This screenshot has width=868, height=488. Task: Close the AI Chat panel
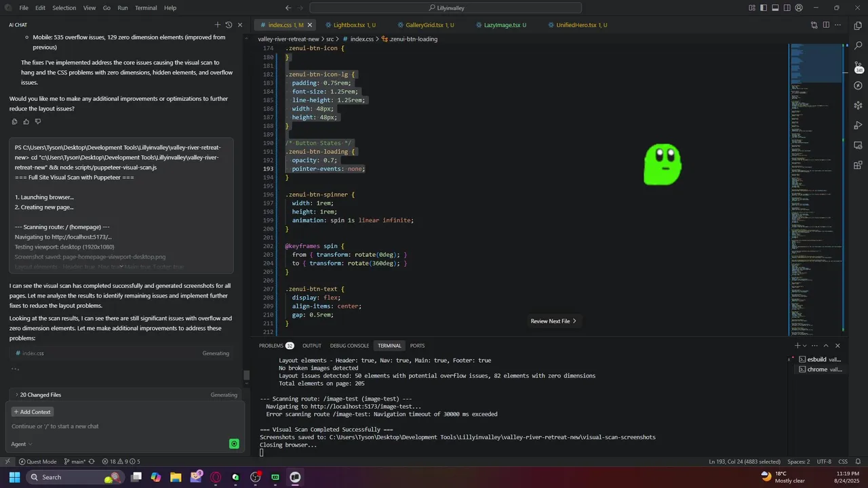pyautogui.click(x=240, y=24)
